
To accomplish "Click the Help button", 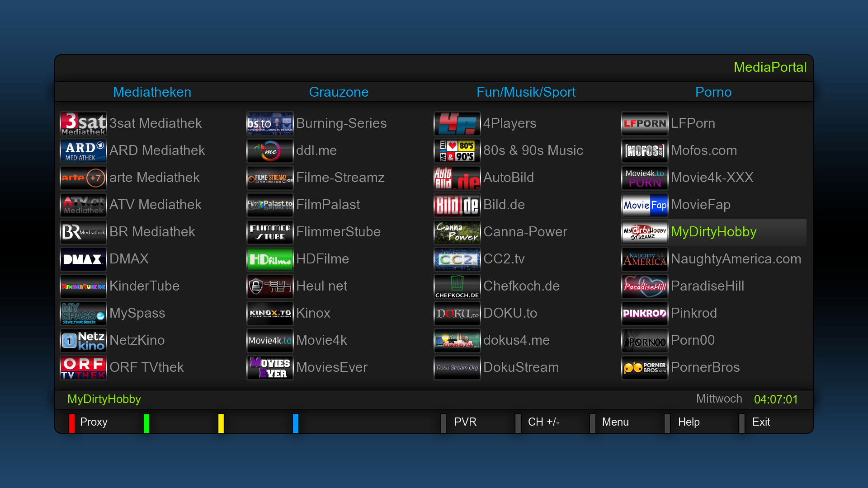I will (689, 422).
